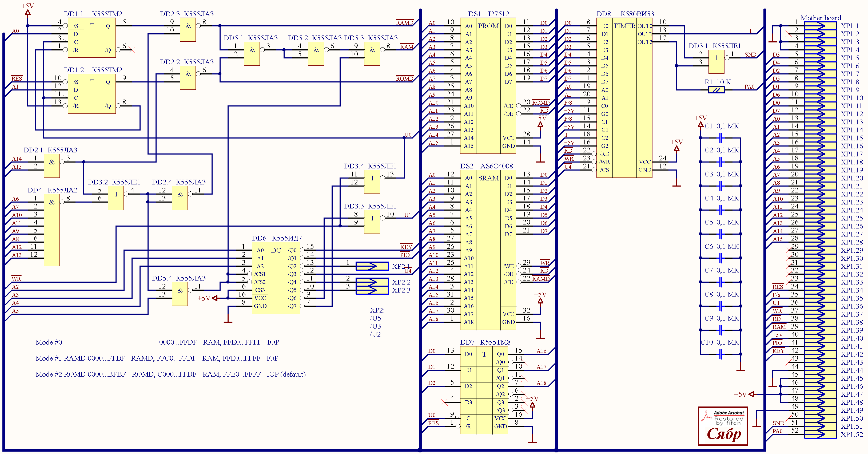The width and height of the screenshot is (868, 454).
Task: Click the DD8 TIMER chip block
Action: (x=624, y=98)
